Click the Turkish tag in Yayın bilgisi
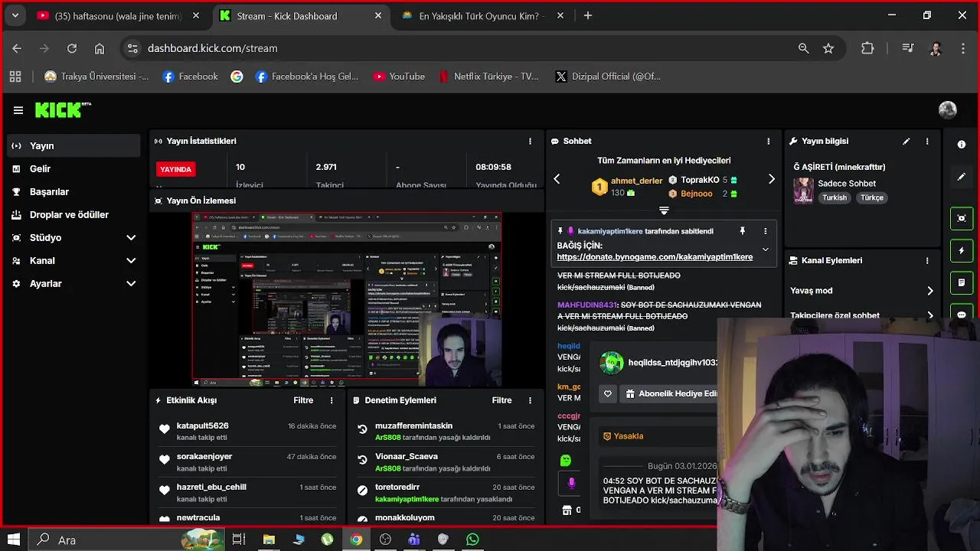The image size is (980, 551). 835,197
